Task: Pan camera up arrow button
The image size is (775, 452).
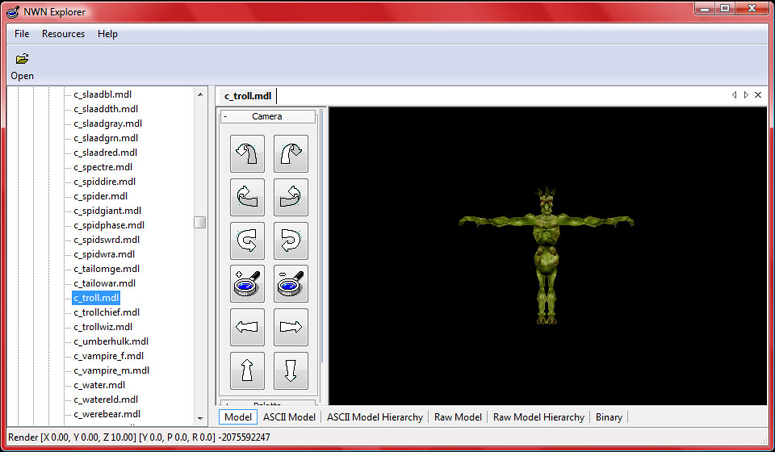Action: (247, 370)
